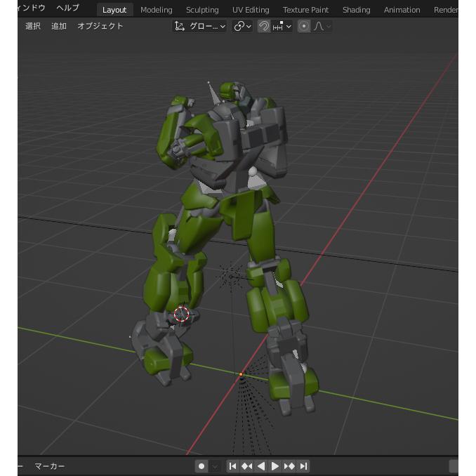This screenshot has width=476, height=476.
Task: Open the snap-to increment options dropdown
Action: 282,27
